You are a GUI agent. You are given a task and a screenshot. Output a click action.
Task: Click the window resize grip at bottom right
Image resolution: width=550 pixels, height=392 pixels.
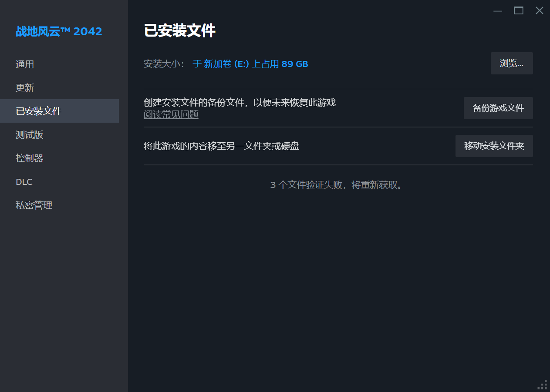[543, 385]
